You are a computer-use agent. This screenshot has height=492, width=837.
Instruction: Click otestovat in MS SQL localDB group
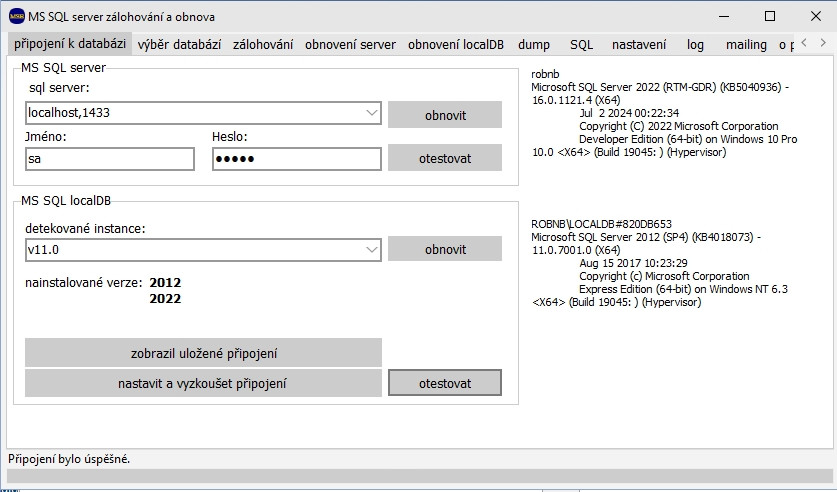[445, 383]
